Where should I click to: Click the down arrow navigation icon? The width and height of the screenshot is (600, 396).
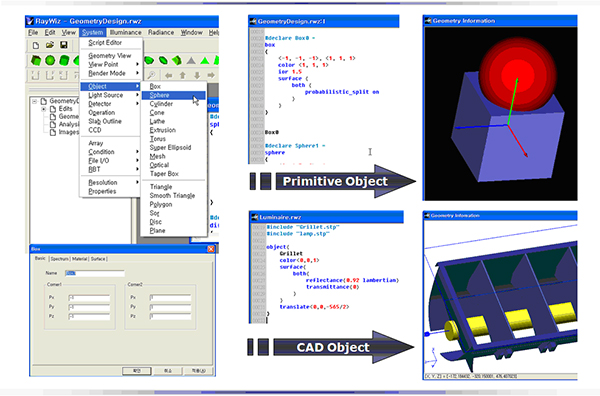(197, 75)
